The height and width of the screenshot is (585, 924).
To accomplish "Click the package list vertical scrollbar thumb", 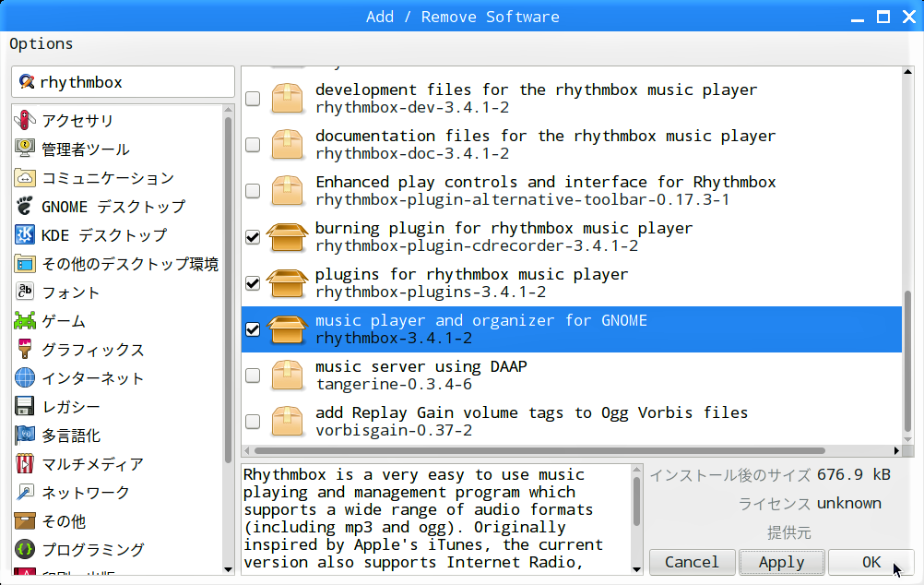I will [907, 361].
